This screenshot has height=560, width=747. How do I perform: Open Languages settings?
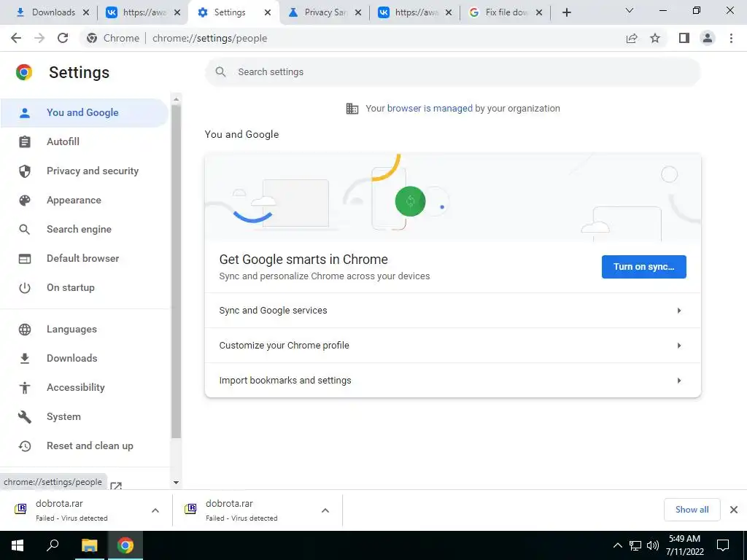[x=85, y=330]
